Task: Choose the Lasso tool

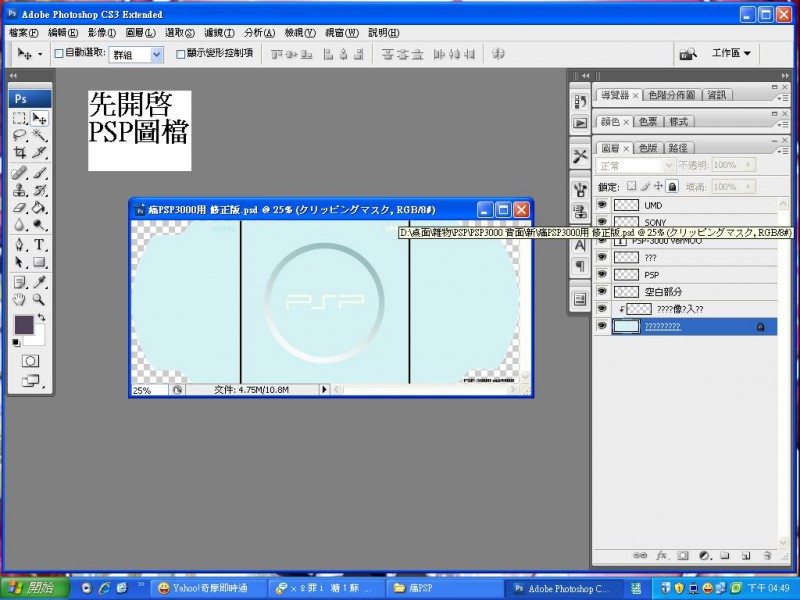Action: [19, 135]
